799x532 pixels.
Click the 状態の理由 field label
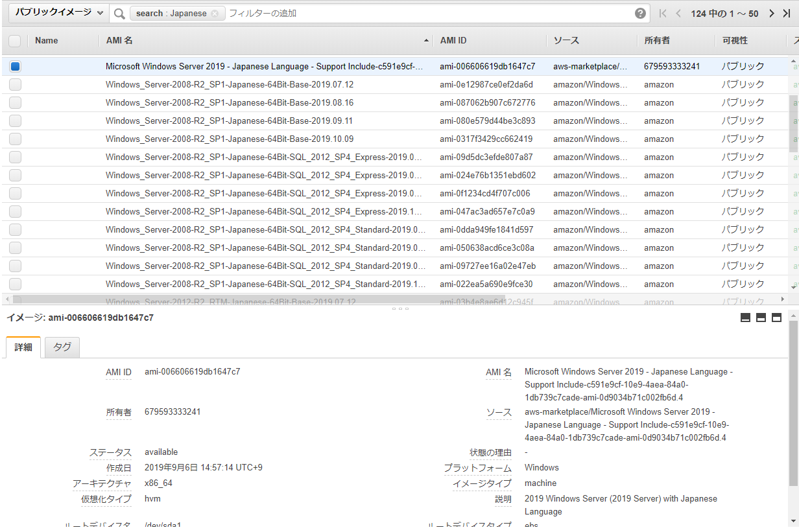(x=491, y=453)
